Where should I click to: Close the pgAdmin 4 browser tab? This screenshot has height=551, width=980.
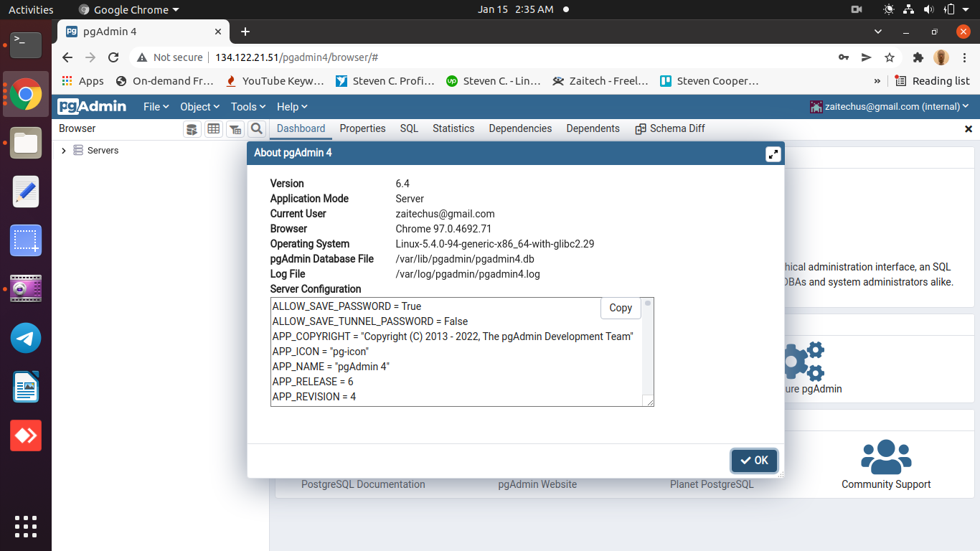pos(220,32)
